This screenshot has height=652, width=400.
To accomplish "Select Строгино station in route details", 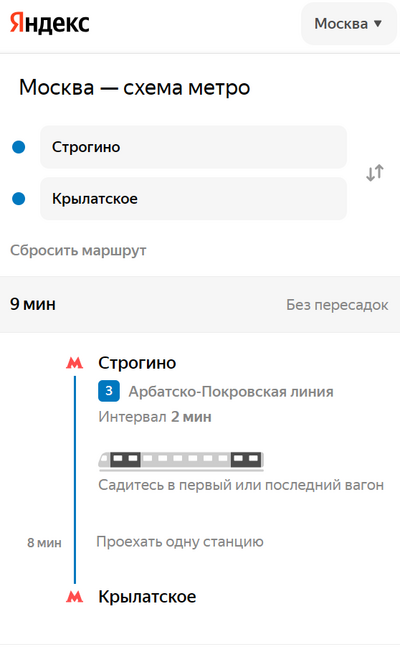I will 137,363.
